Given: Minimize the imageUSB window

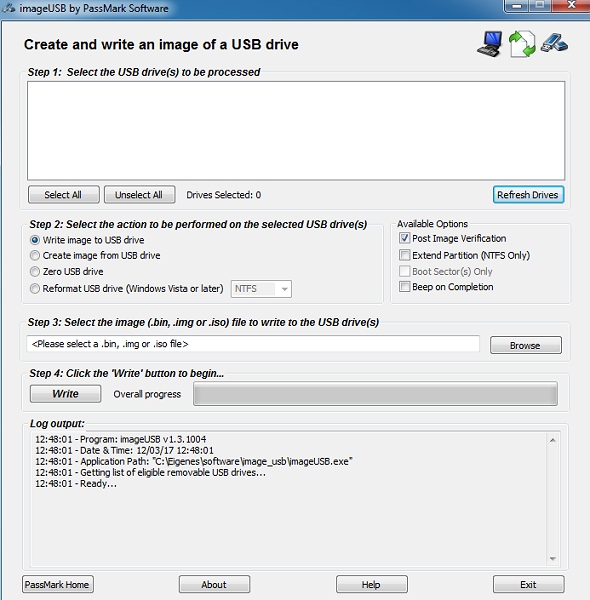Looking at the screenshot, I should click(x=517, y=6).
